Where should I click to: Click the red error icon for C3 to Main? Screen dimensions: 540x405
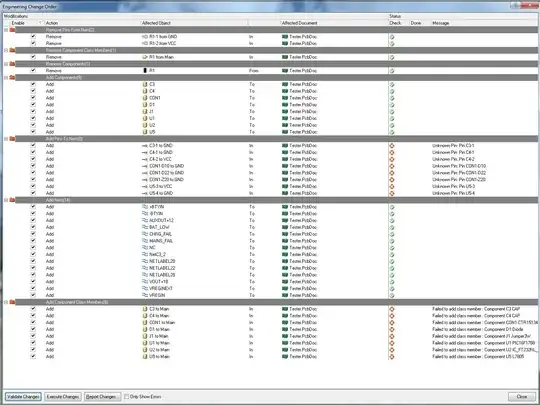[x=392, y=309]
